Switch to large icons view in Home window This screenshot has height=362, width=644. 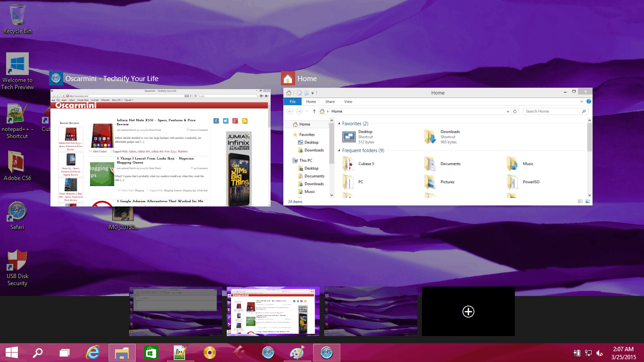587,202
